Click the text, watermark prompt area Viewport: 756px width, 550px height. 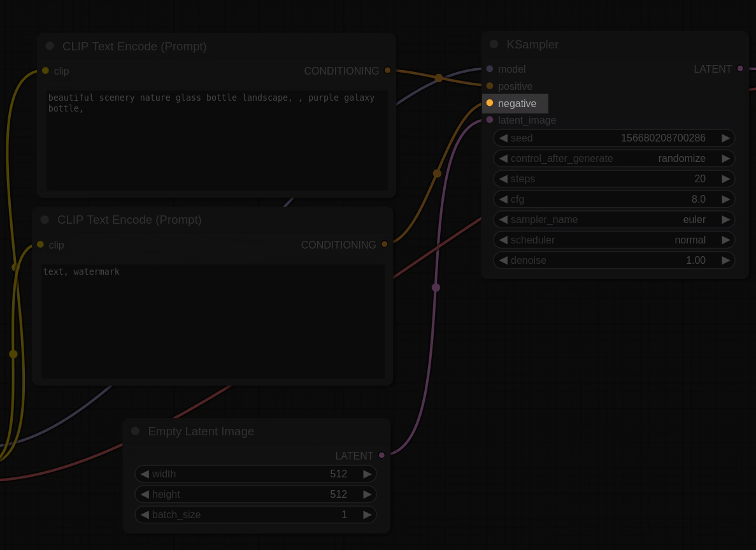[213, 321]
